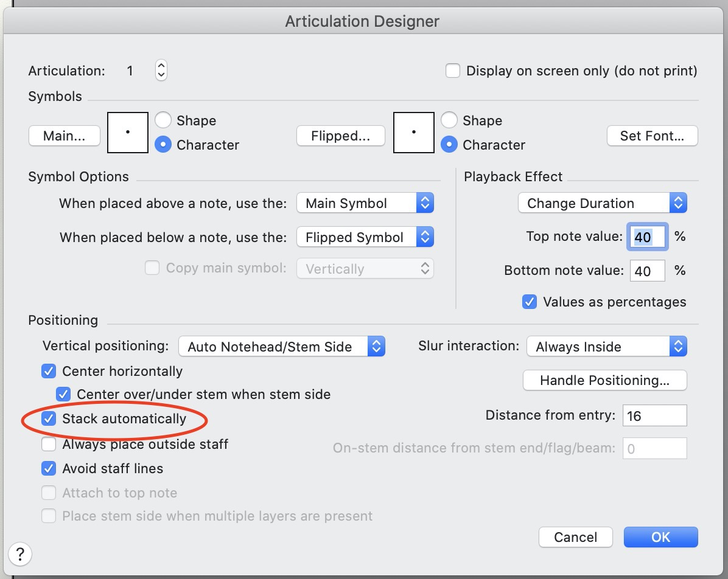Click the help question mark icon
The width and height of the screenshot is (728, 579).
[x=20, y=554]
